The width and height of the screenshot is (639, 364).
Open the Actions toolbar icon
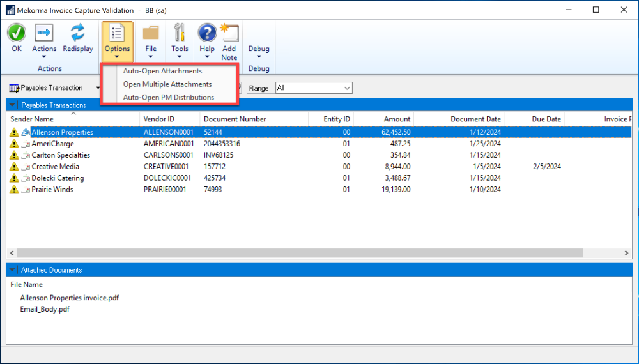coord(44,33)
